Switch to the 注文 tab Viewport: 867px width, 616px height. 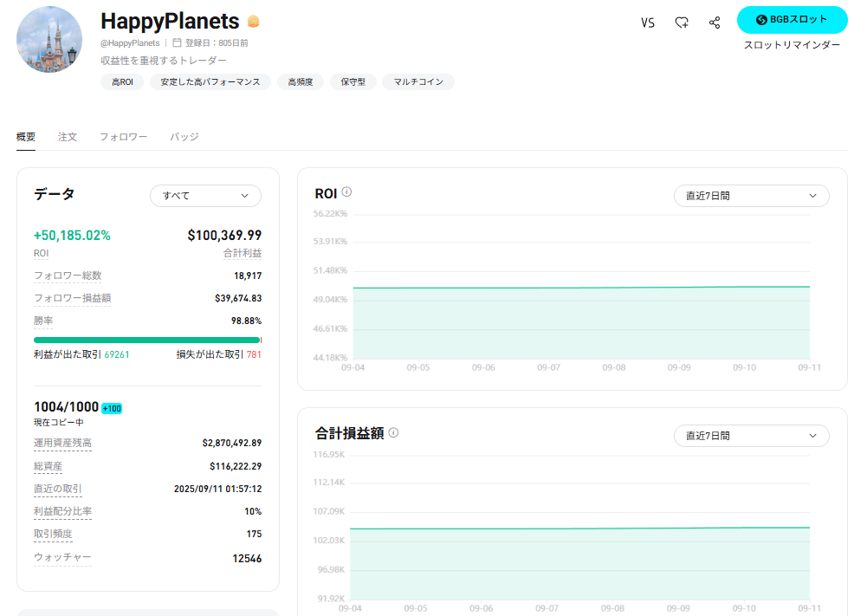[x=68, y=137]
